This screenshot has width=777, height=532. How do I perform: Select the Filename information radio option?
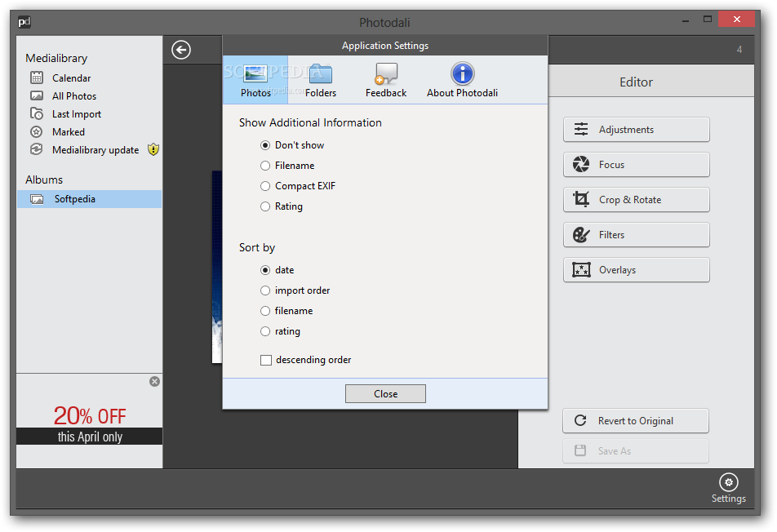(x=265, y=166)
